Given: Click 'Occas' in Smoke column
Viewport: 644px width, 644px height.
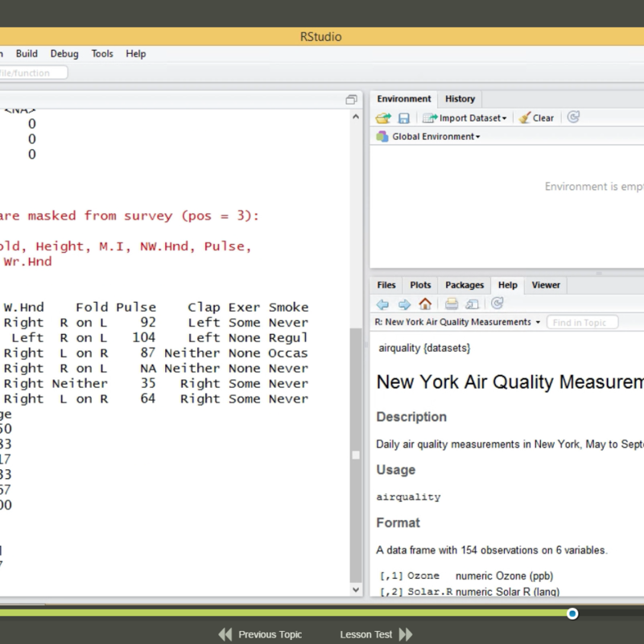Looking at the screenshot, I should tap(288, 353).
